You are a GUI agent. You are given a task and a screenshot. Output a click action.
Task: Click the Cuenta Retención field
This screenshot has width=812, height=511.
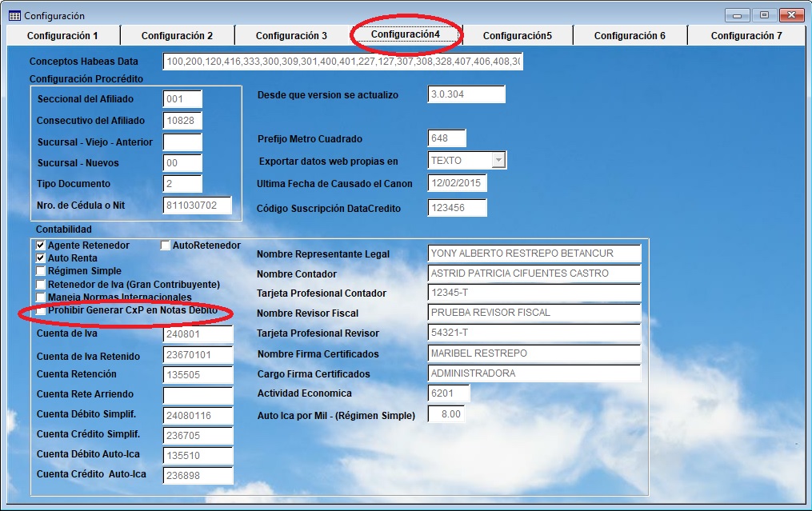point(198,375)
